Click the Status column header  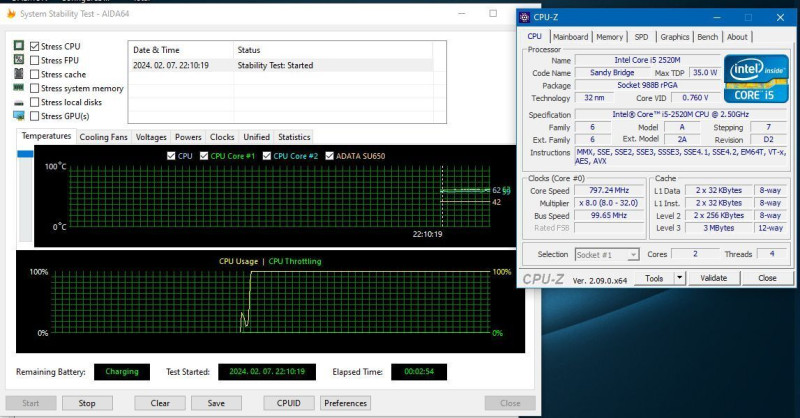pyautogui.click(x=333, y=50)
